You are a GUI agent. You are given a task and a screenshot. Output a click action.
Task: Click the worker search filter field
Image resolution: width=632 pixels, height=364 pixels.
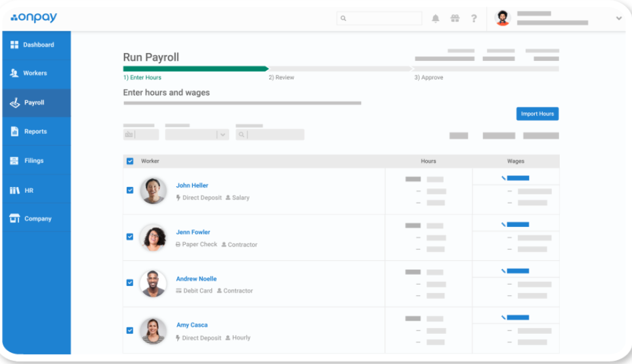270,134
